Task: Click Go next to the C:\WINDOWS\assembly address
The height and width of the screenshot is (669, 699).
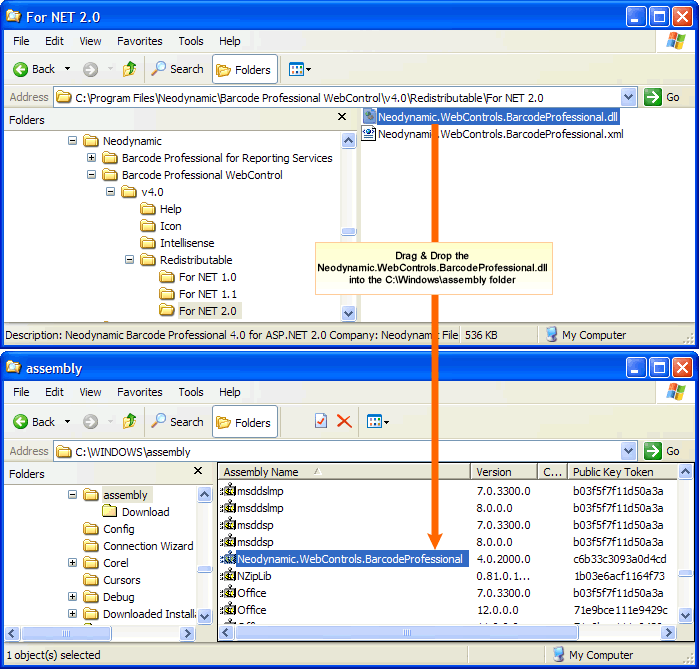Action: 662,451
